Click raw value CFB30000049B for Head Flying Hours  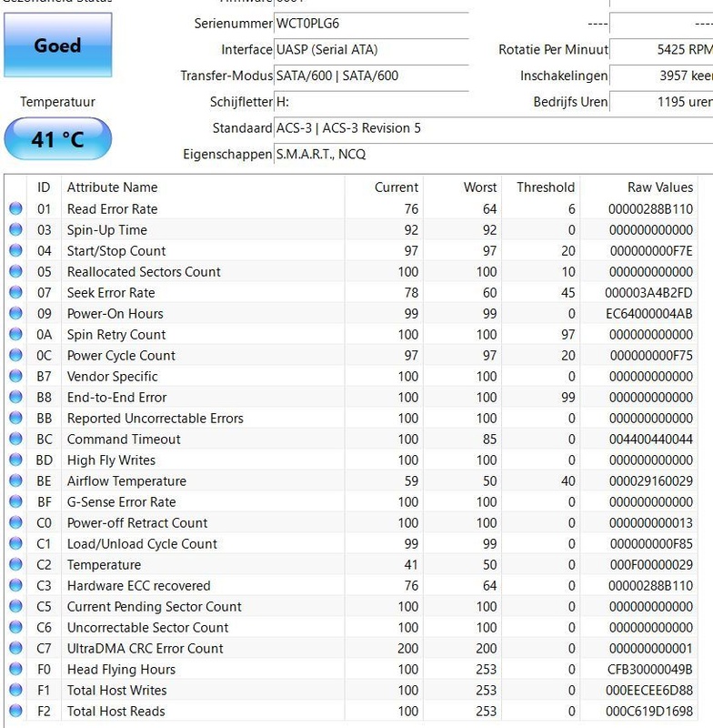tap(650, 669)
